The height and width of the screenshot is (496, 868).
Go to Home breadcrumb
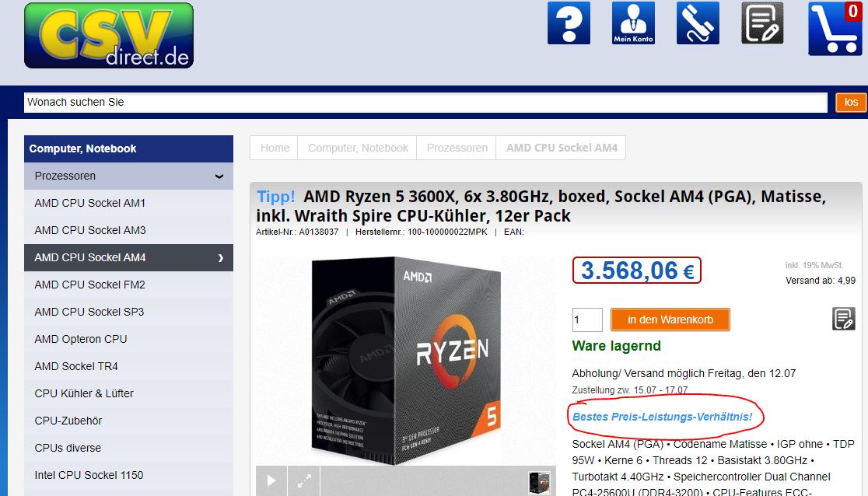275,148
